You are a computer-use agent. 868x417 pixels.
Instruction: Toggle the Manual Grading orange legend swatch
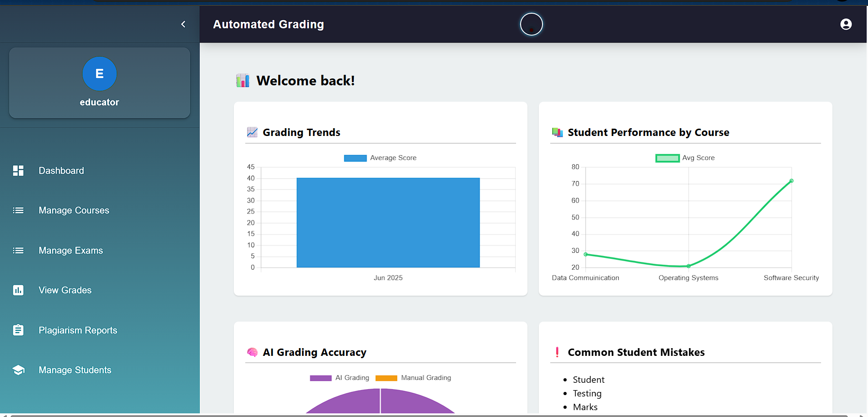(x=386, y=378)
